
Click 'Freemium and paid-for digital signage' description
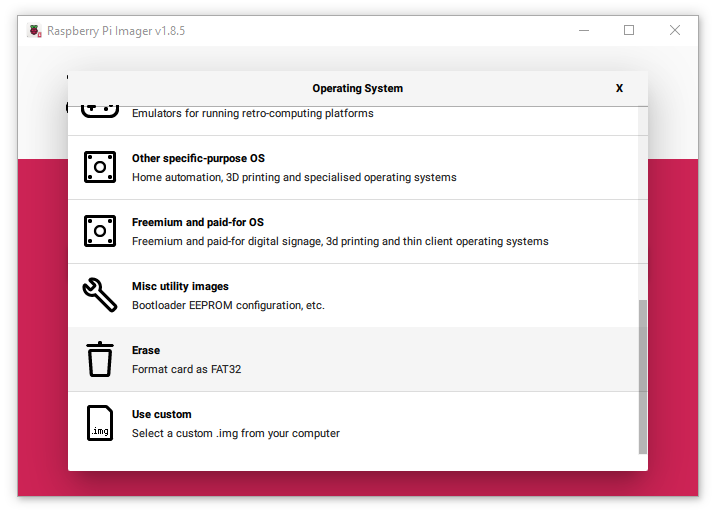340,241
